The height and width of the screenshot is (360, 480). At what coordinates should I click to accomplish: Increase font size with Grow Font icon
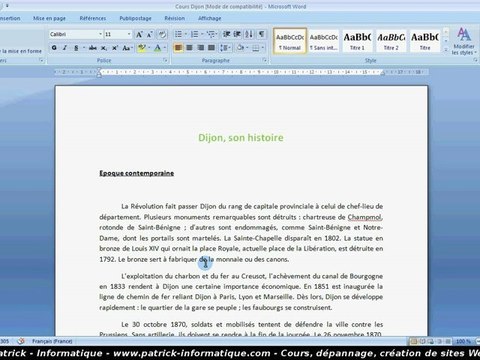tap(139, 34)
